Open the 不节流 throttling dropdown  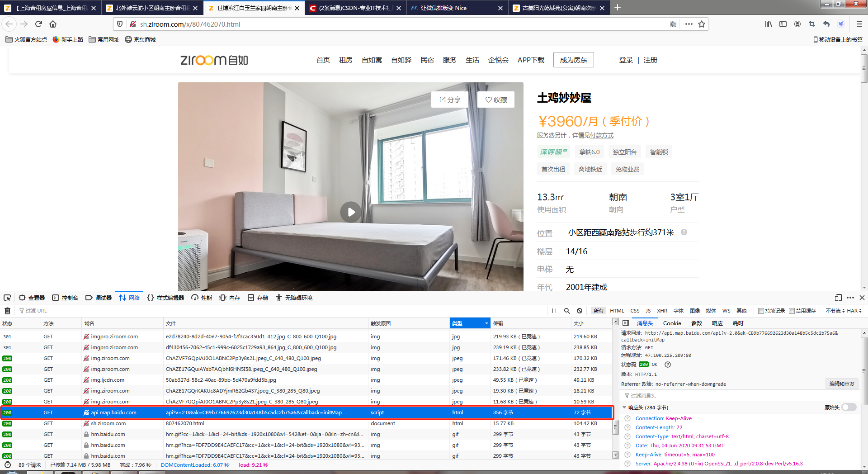click(x=835, y=311)
